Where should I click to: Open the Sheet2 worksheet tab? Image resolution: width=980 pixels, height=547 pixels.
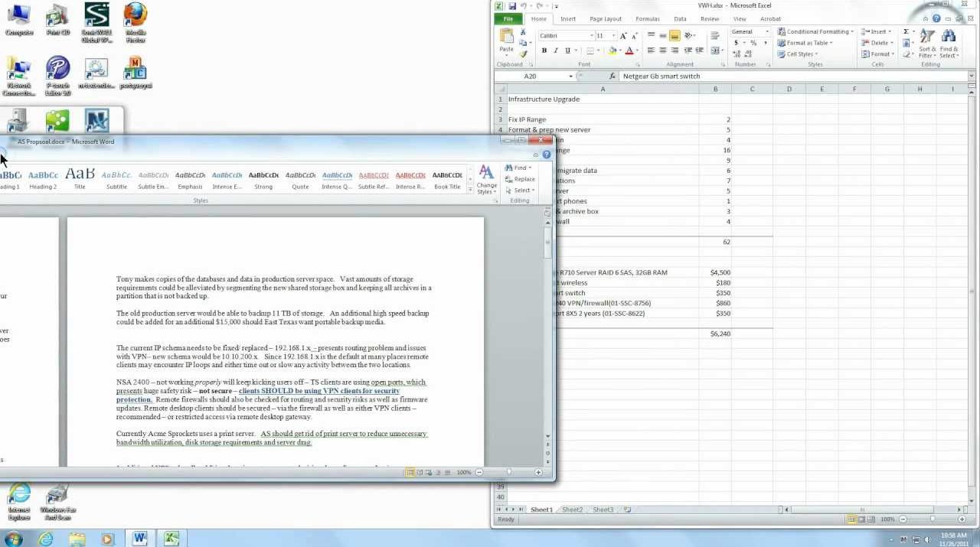tap(572, 510)
